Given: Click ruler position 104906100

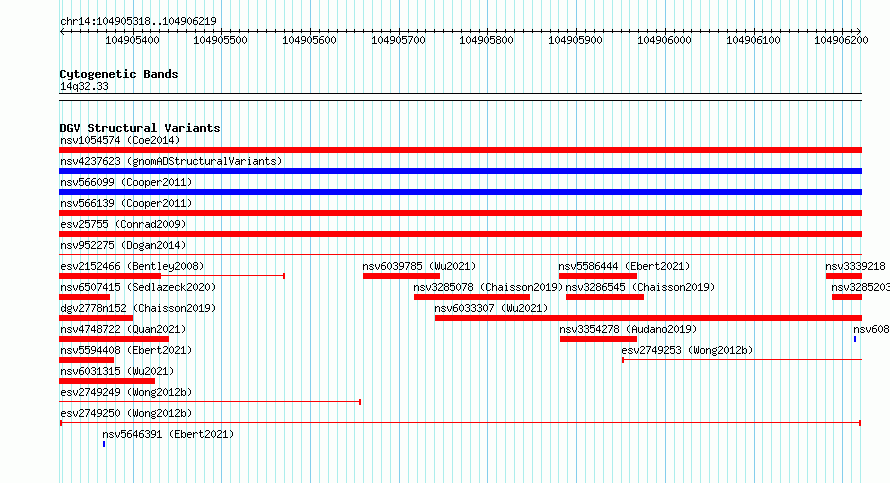Looking at the screenshot, I should [753, 40].
